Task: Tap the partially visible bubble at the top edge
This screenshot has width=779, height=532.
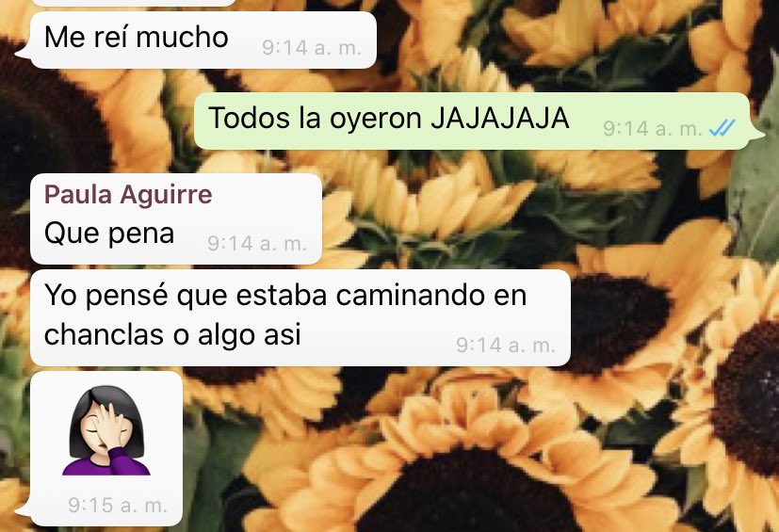Action: pyautogui.click(x=133, y=3)
